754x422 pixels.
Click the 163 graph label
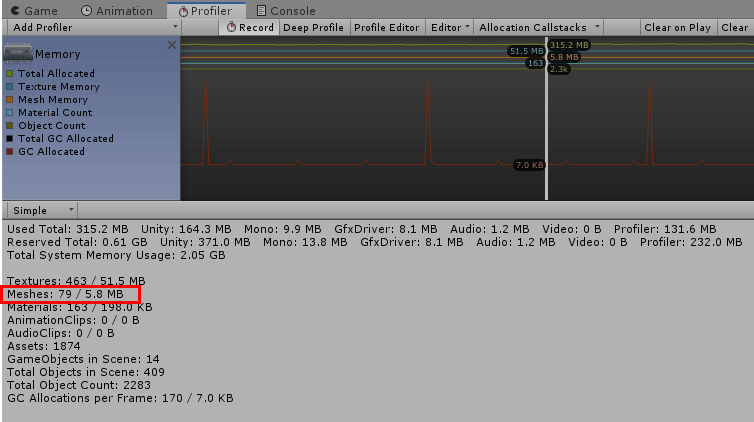tap(535, 63)
